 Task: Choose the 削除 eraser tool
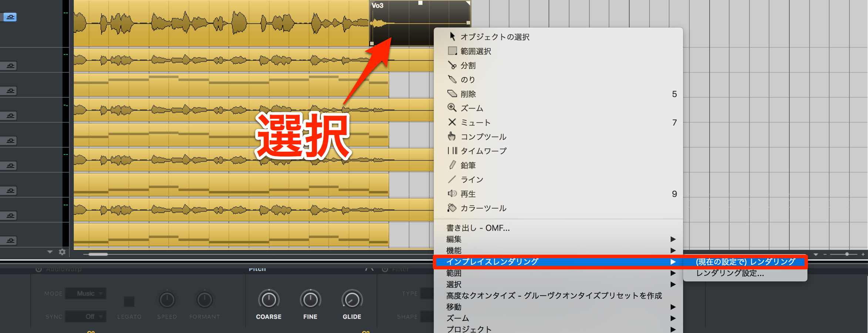pos(559,94)
